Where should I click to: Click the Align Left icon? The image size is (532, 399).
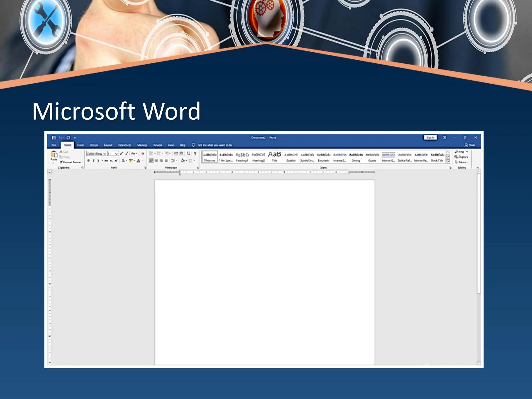point(151,161)
